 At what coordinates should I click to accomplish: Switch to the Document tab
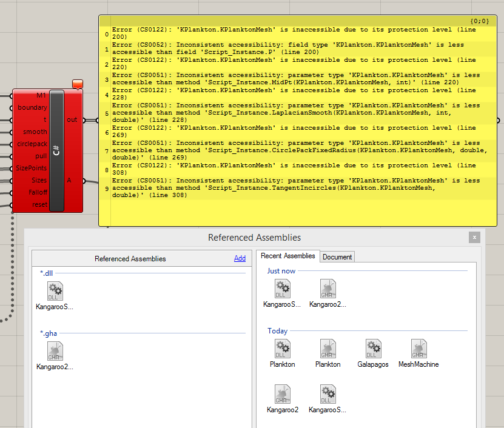(337, 257)
